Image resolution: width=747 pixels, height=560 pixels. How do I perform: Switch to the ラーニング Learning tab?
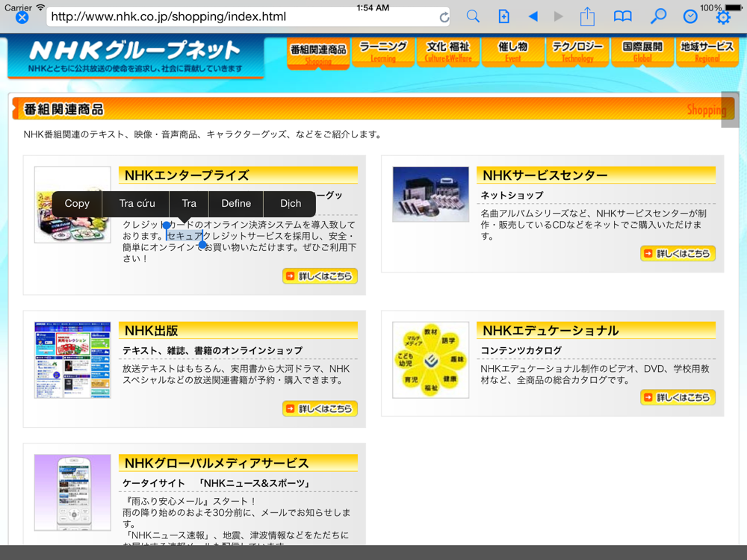(x=383, y=52)
